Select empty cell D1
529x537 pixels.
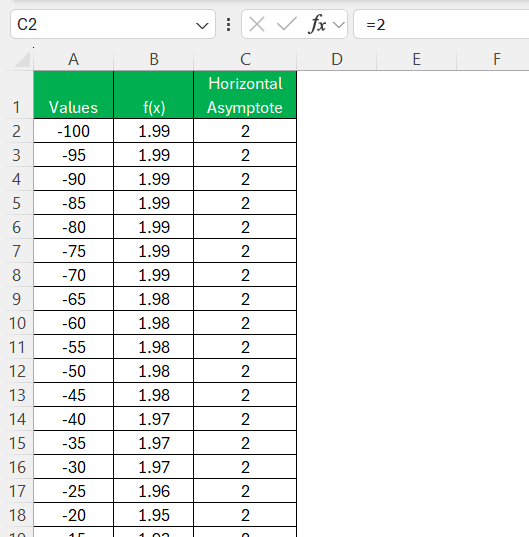[337, 95]
